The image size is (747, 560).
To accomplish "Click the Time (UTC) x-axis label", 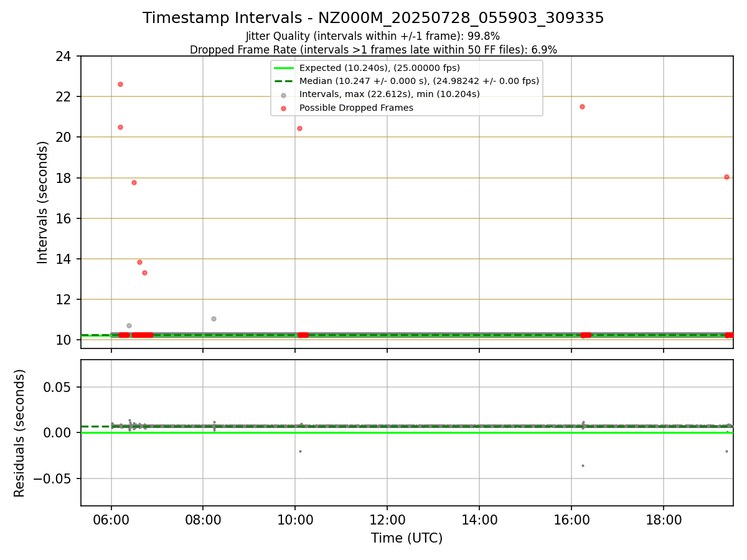I will (x=406, y=538).
